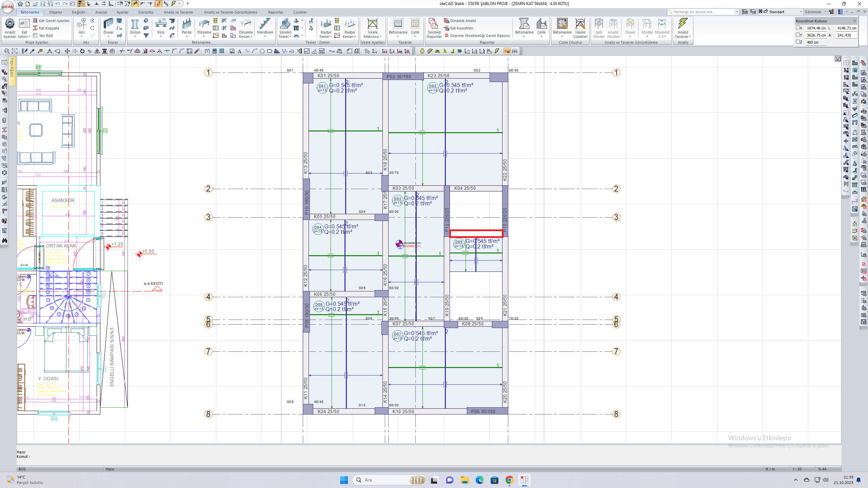The height and width of the screenshot is (488, 868).
Task: Click the Katı Model view icon
Action: coord(599,24)
